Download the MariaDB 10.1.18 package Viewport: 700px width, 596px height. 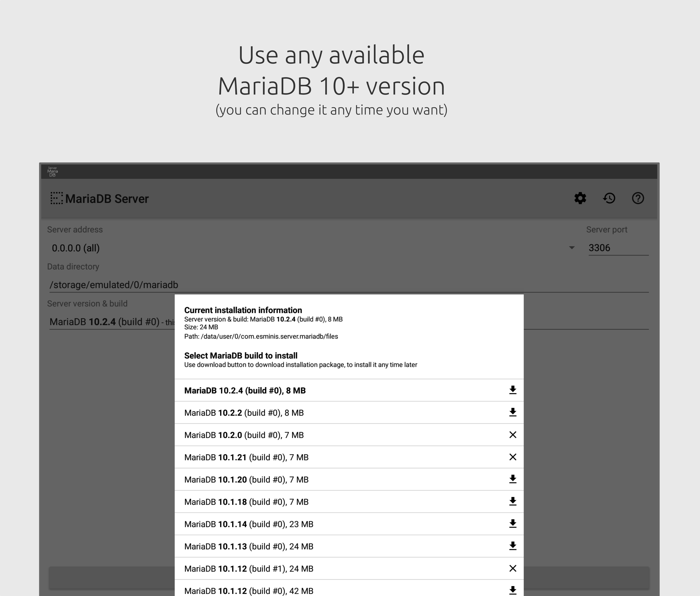(513, 502)
